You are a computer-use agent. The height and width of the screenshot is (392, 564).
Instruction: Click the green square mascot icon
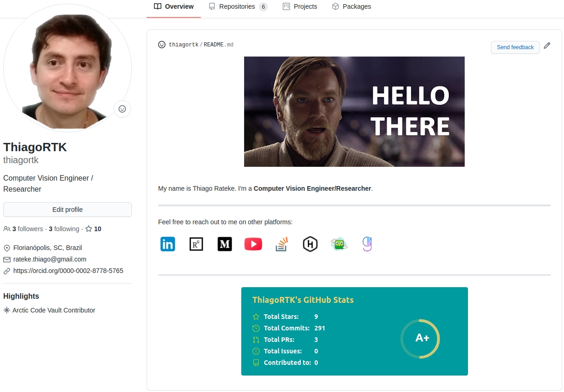(x=339, y=244)
